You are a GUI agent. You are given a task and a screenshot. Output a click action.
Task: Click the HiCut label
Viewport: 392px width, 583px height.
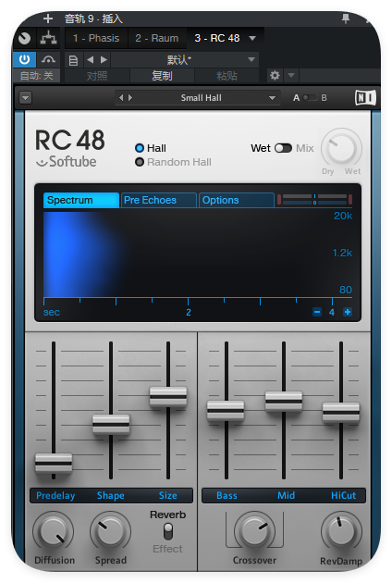tap(343, 496)
